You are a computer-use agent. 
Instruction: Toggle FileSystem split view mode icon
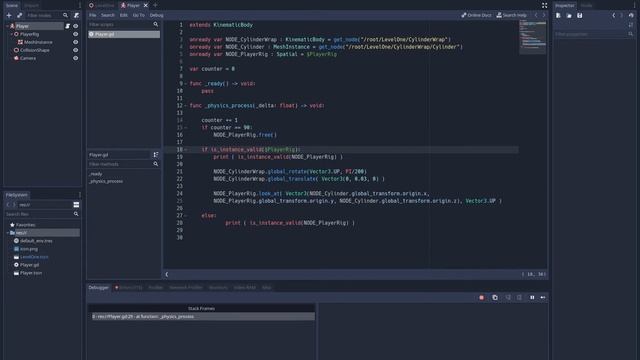pos(76,204)
